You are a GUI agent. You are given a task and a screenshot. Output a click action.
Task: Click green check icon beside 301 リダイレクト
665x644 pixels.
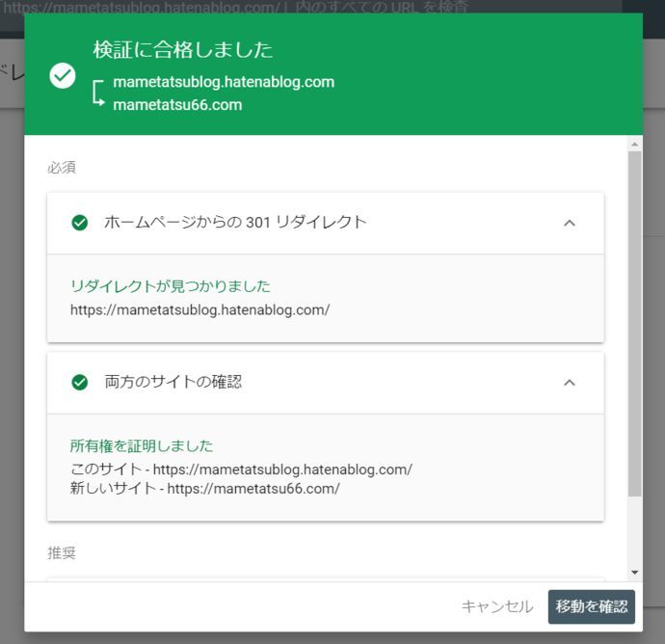pos(80,223)
